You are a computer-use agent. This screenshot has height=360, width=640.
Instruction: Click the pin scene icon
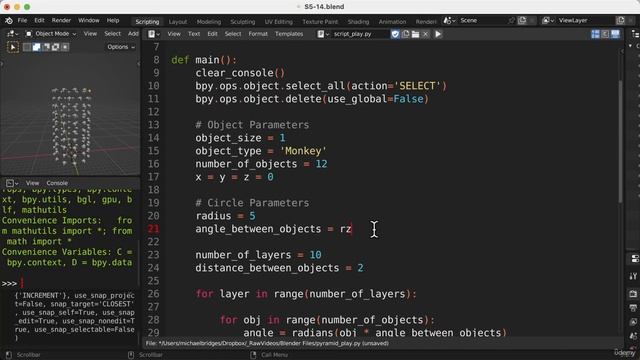coord(512,20)
